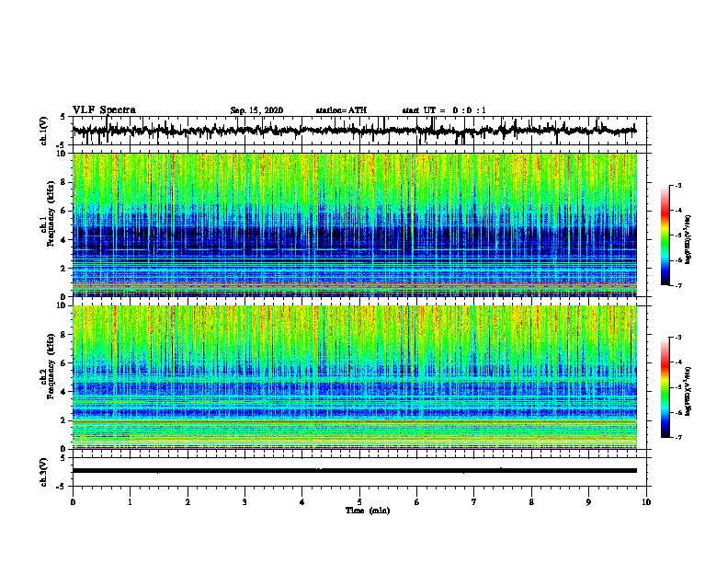This screenshot has width=728, height=563.
Task: Click the "8" minute tick label
Action: [531, 502]
